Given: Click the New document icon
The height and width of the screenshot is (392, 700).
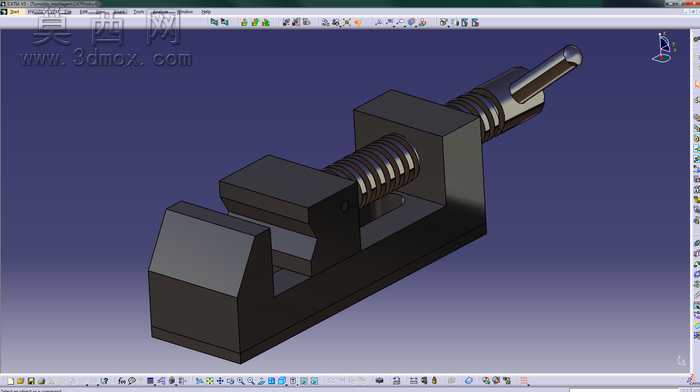Looking at the screenshot, I should pyautogui.click(x=10, y=381).
